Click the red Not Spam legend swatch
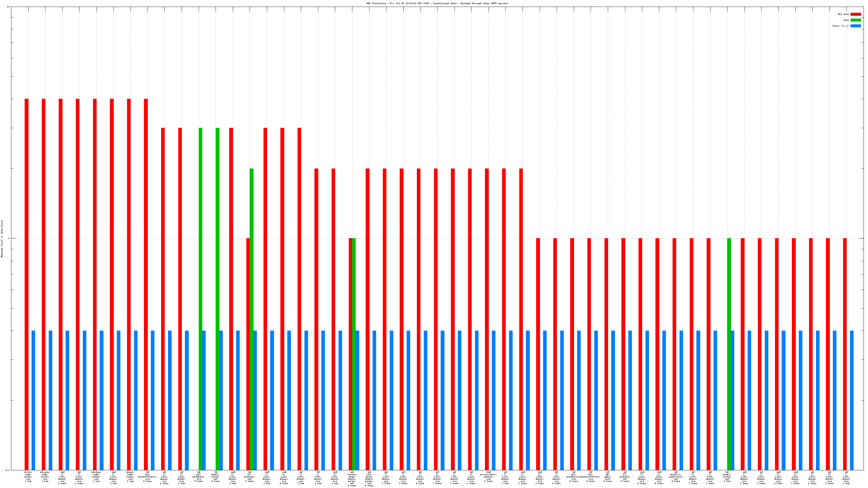 pyautogui.click(x=856, y=14)
